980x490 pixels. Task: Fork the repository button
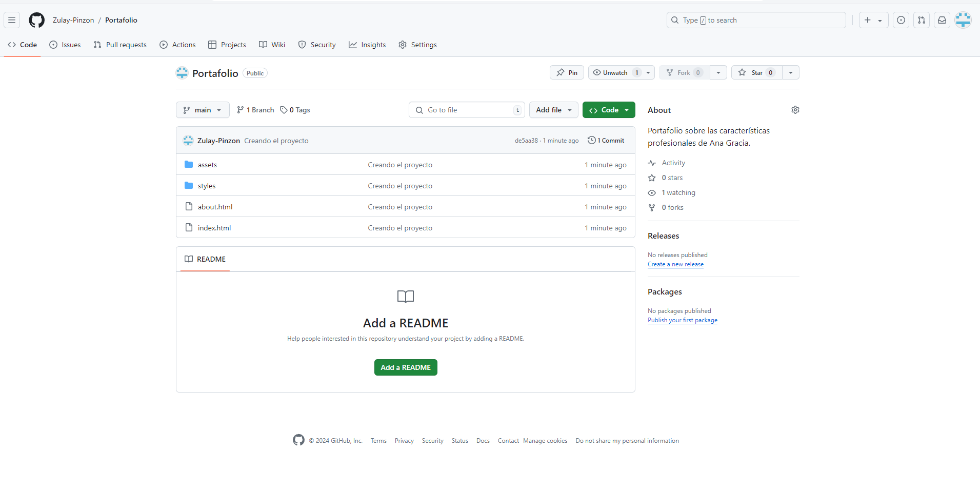[685, 72]
